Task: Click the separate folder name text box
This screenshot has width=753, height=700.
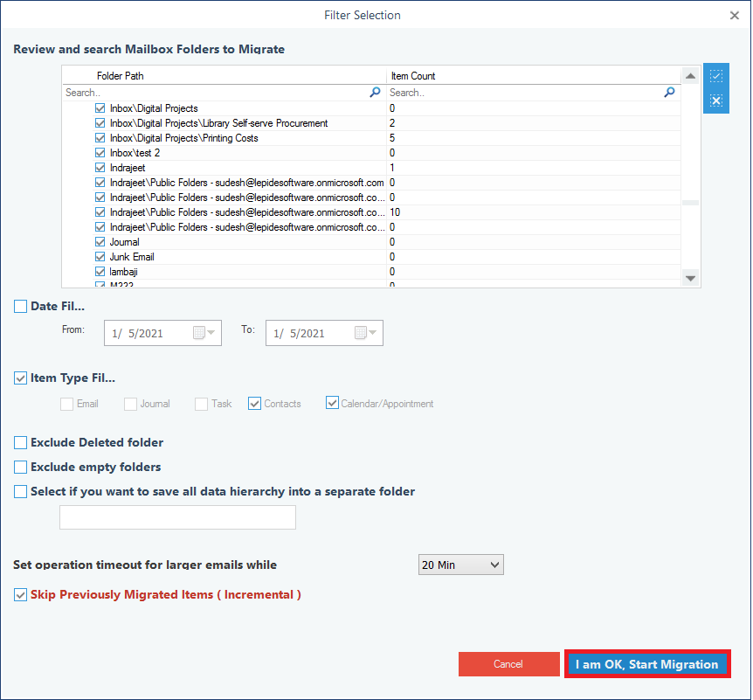Action: [177, 517]
